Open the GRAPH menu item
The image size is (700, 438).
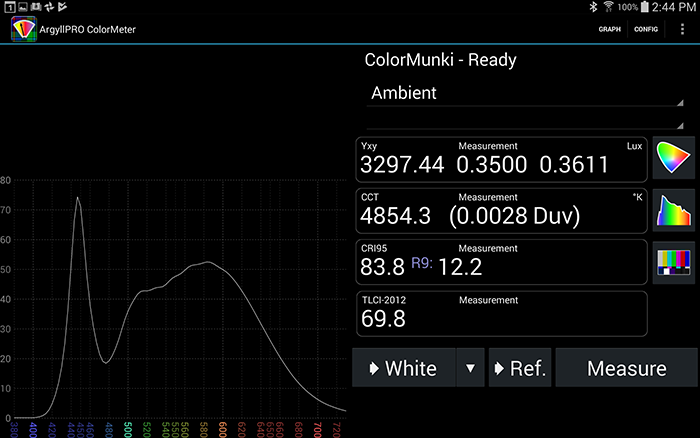tap(609, 29)
